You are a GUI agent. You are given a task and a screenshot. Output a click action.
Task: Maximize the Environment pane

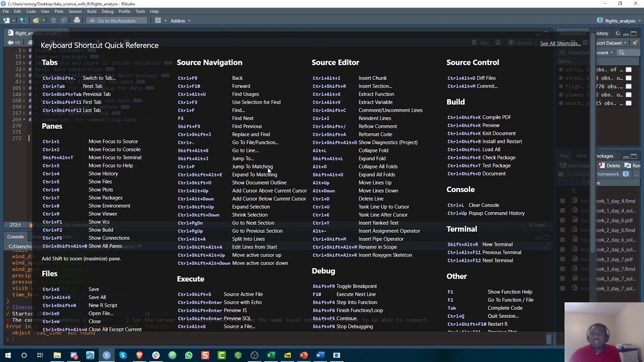(634, 34)
